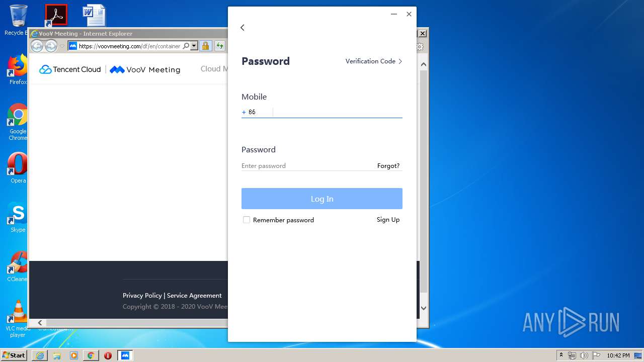The width and height of the screenshot is (644, 362).
Task: Open the +86 country code selector
Action: [256, 112]
